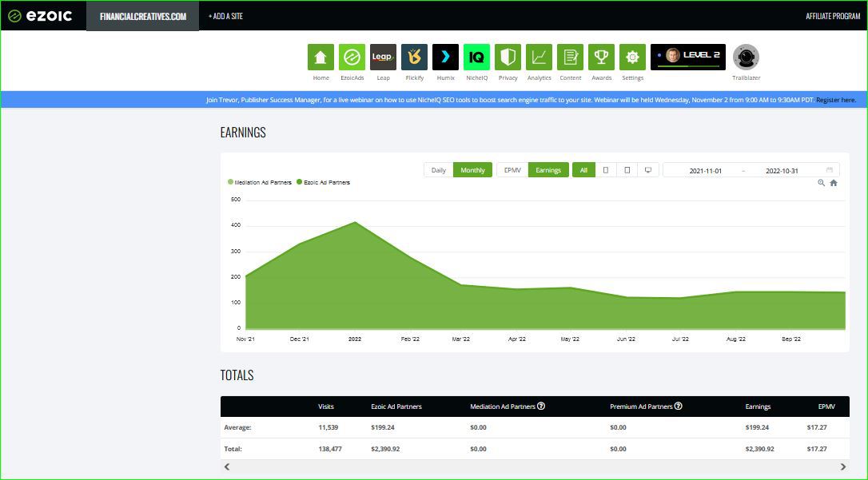The image size is (868, 480).
Task: Open the NicheIQ icon
Action: tap(476, 57)
